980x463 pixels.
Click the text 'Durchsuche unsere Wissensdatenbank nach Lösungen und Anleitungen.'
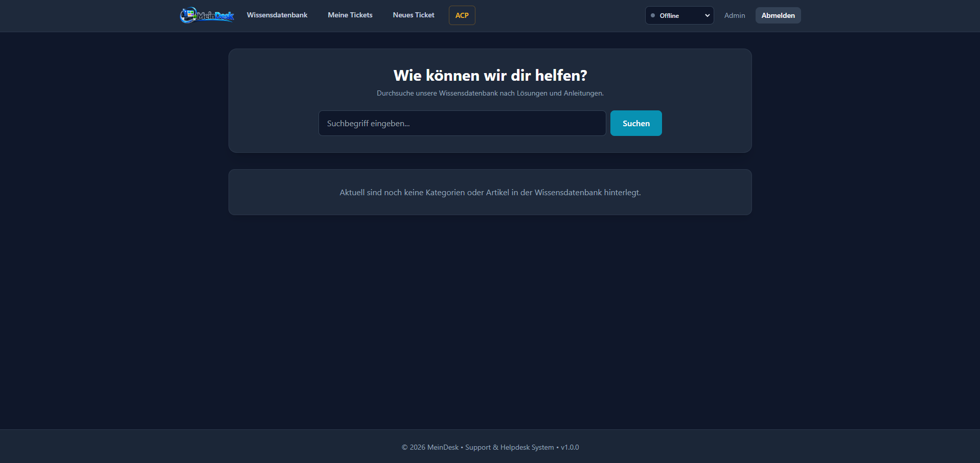click(490, 94)
